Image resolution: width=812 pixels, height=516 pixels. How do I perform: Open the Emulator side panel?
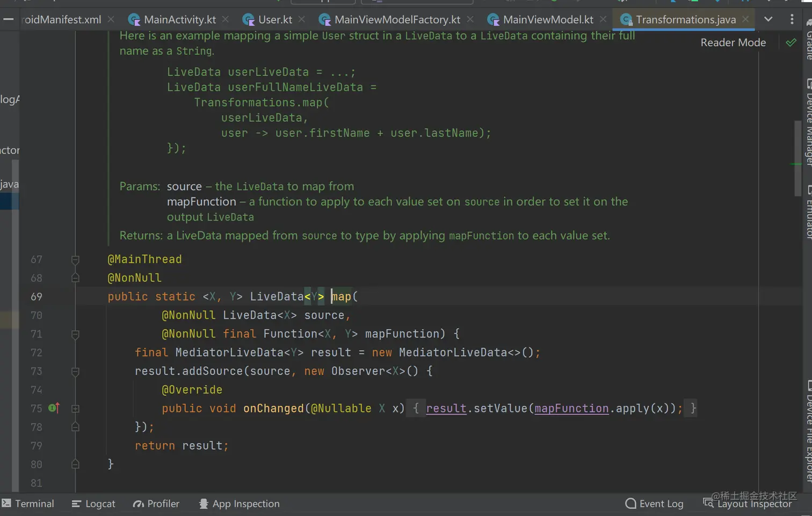(x=808, y=212)
